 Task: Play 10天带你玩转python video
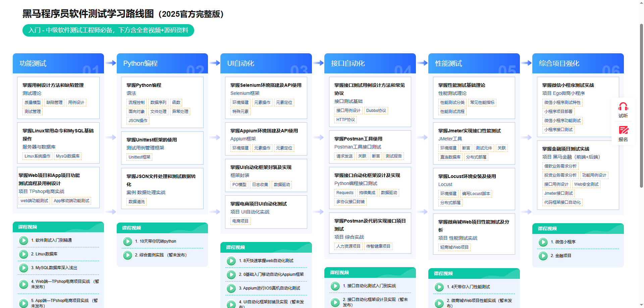coord(127,241)
